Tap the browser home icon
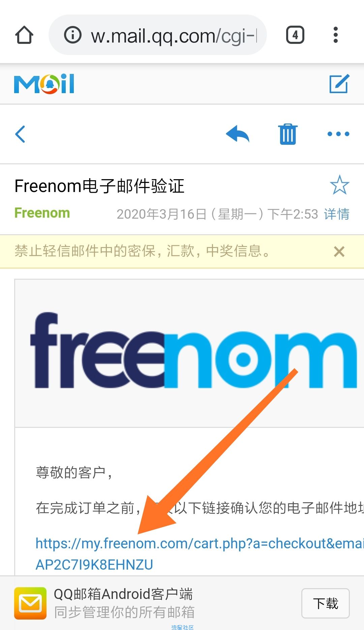Viewport: 364px width, 630px height. coord(24,35)
